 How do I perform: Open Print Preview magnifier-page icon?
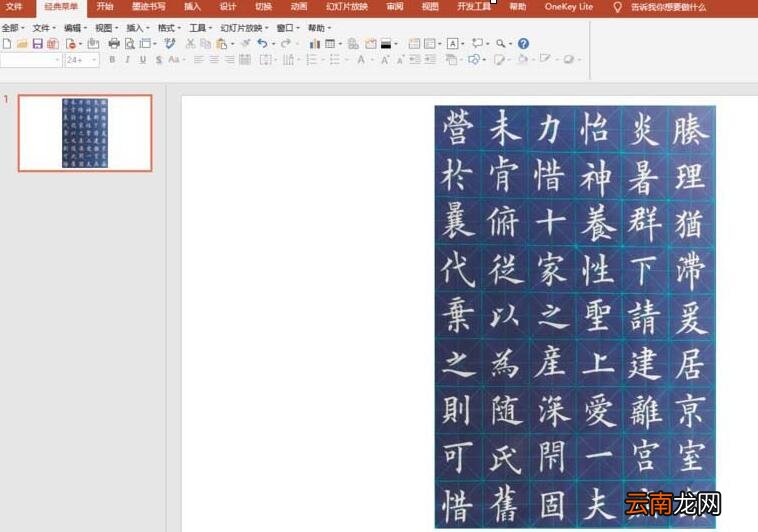pos(130,44)
